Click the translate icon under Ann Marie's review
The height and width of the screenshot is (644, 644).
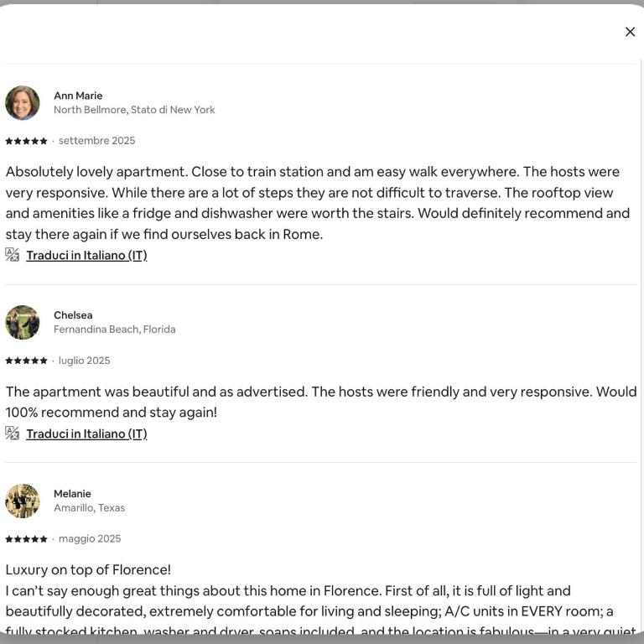point(12,255)
